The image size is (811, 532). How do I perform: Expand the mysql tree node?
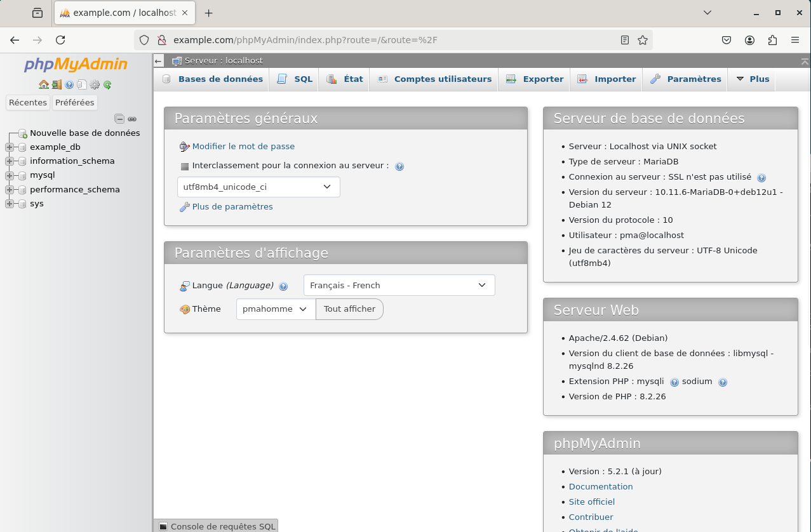point(10,175)
